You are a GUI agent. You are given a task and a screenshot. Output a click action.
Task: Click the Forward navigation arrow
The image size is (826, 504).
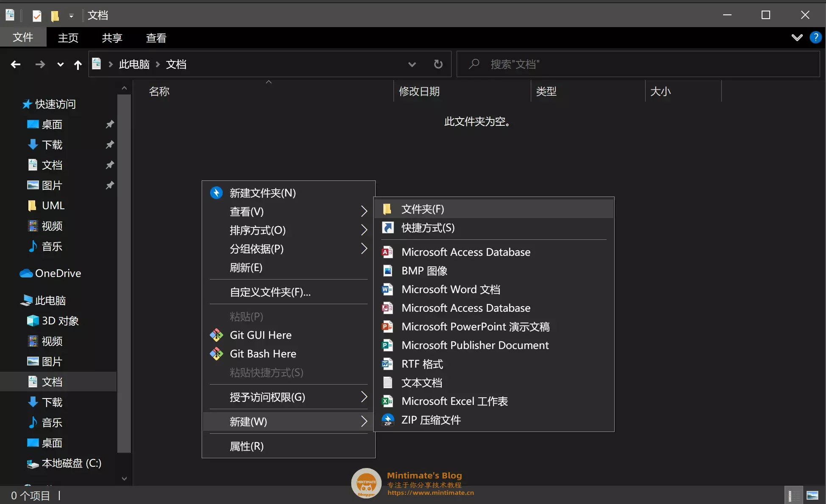pyautogui.click(x=40, y=64)
